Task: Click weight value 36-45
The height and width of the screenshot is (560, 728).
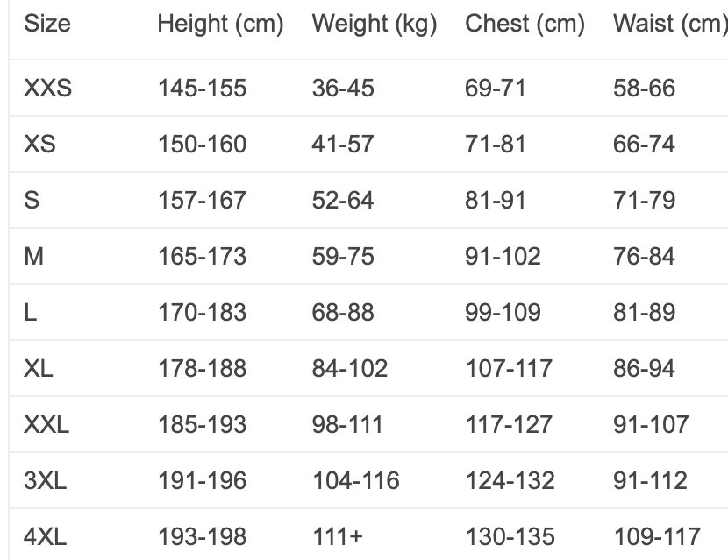Action: point(342,88)
